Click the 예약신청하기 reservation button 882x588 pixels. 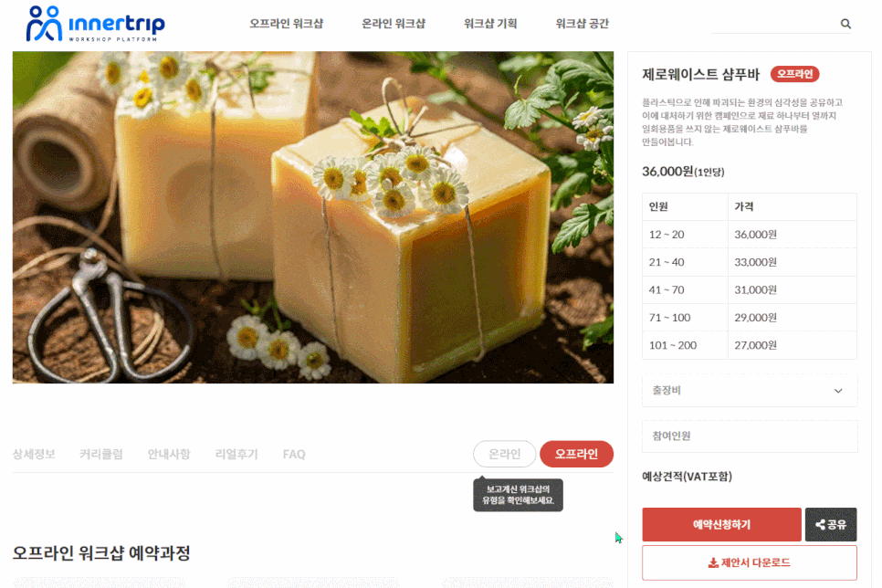(x=721, y=524)
